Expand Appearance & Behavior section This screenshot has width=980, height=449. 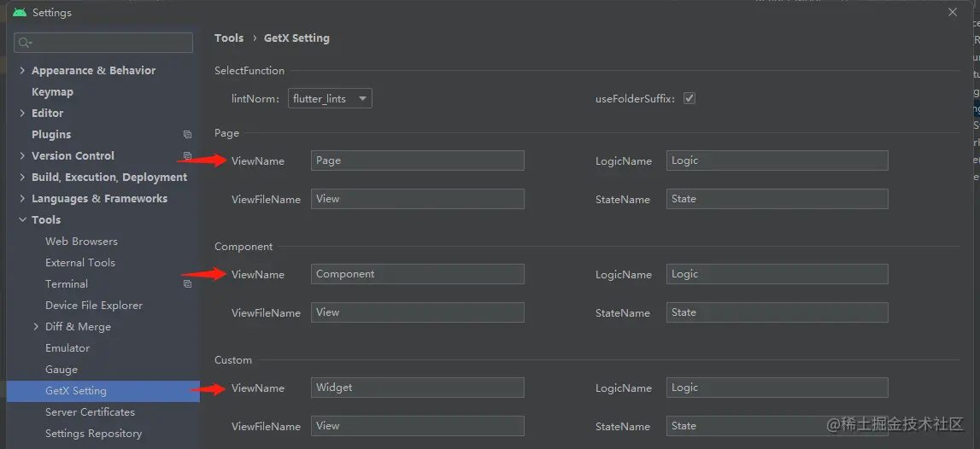coord(22,71)
